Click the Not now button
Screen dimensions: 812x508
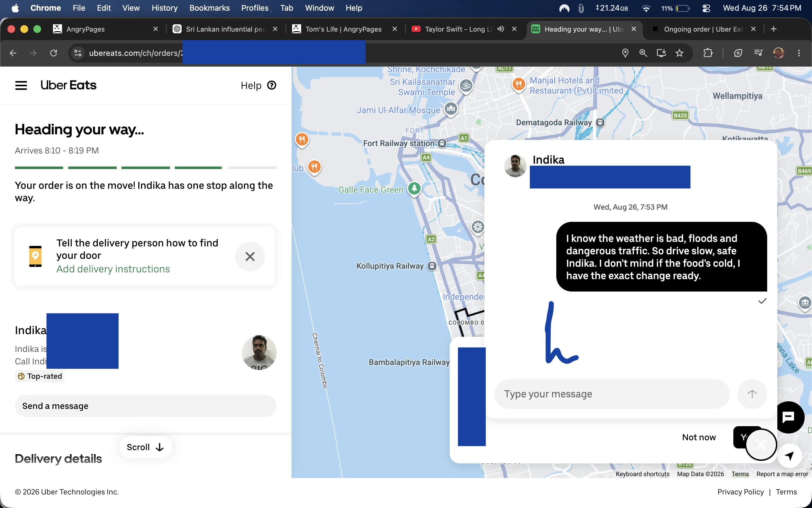pyautogui.click(x=699, y=437)
